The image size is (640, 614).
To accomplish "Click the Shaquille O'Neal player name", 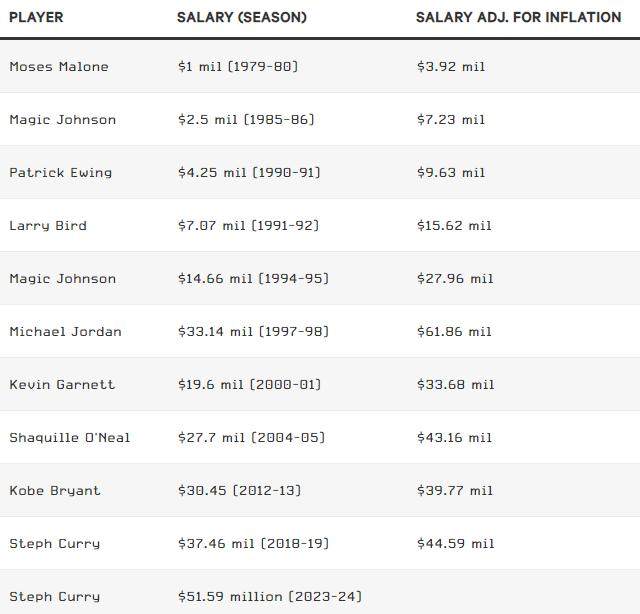I will point(69,438).
